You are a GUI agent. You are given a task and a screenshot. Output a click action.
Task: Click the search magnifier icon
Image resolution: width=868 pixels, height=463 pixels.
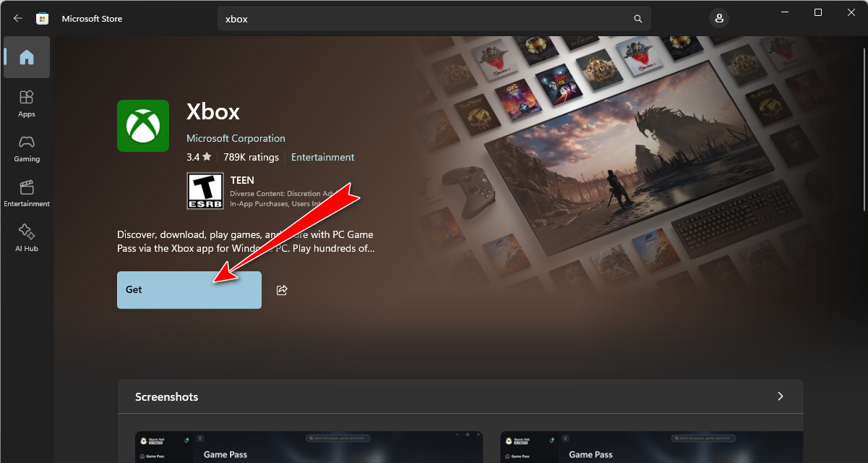coord(637,19)
